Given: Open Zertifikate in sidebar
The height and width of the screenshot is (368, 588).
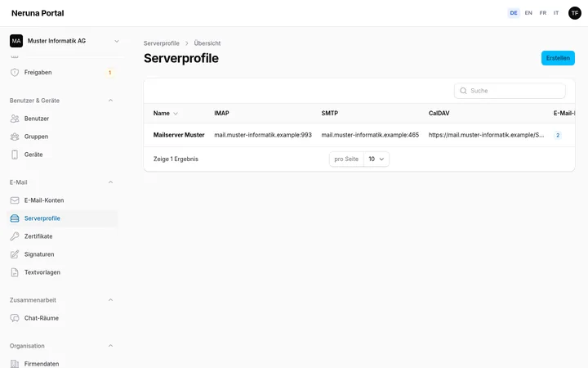Looking at the screenshot, I should coord(62,236).
